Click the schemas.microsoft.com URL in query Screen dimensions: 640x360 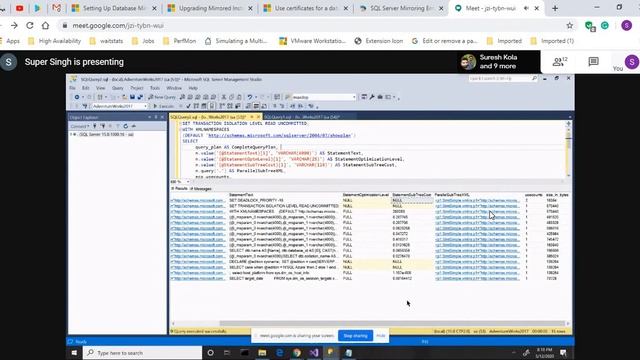click(280, 135)
